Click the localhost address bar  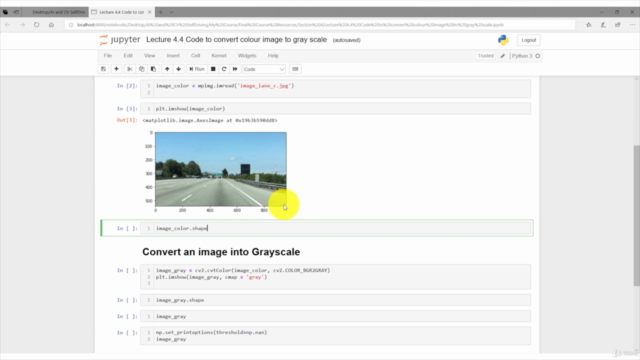click(x=320, y=25)
